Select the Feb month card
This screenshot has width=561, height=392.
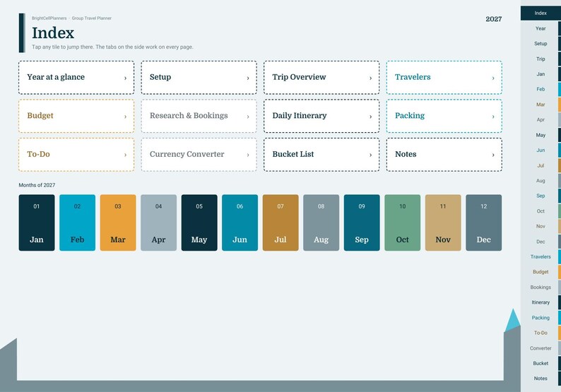77,222
